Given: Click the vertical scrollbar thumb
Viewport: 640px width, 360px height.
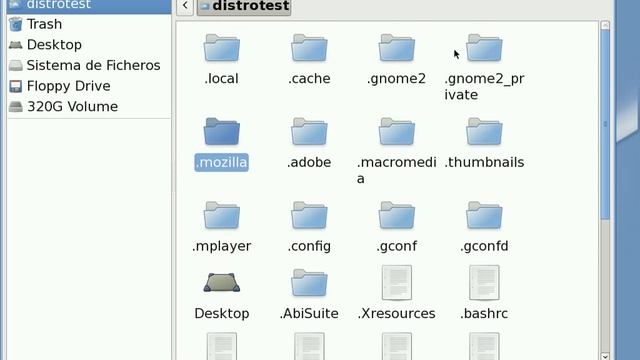Looking at the screenshot, I should [x=605, y=125].
